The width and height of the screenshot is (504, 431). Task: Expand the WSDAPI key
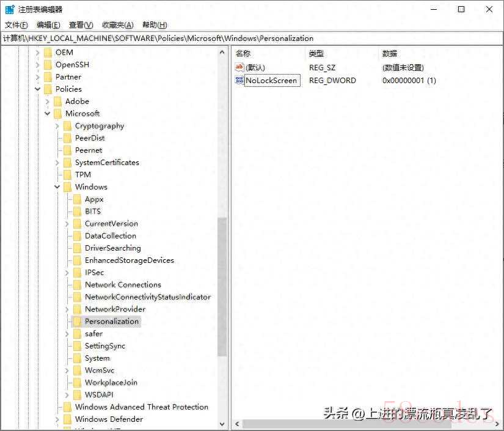[x=67, y=395]
